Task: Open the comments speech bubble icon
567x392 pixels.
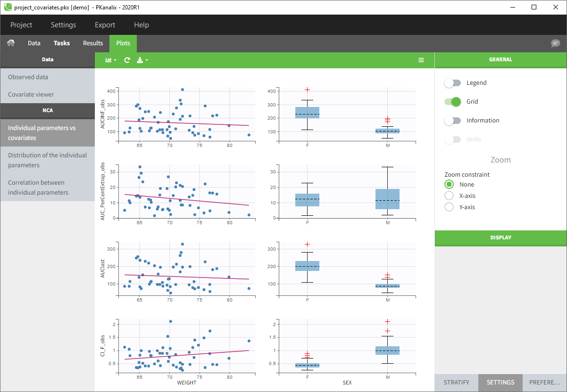Action: [555, 43]
